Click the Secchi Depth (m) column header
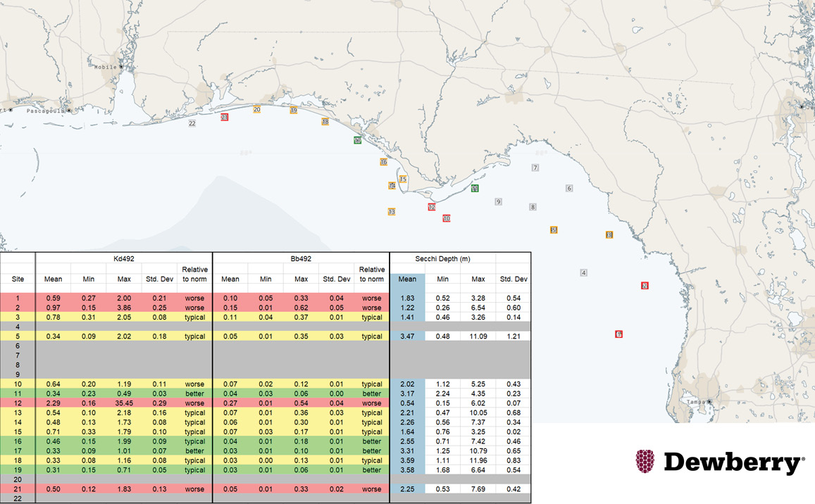 click(442, 259)
